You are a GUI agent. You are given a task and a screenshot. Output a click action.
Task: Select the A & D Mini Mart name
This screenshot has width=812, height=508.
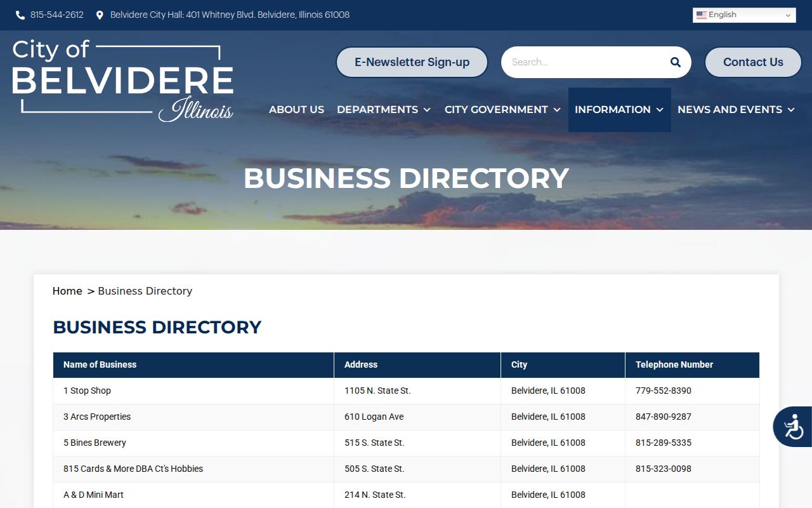point(93,495)
